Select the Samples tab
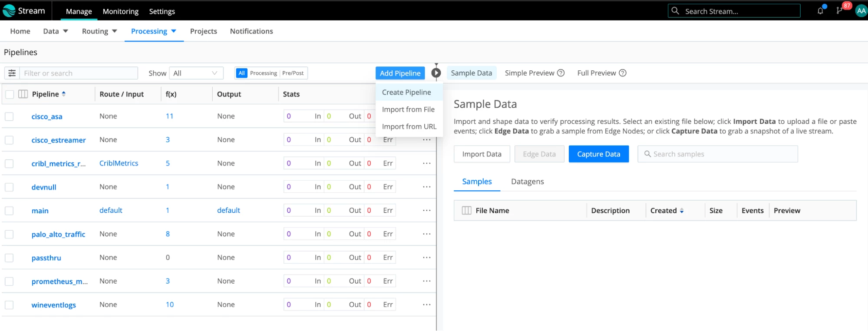This screenshot has width=868, height=331. coord(477,182)
